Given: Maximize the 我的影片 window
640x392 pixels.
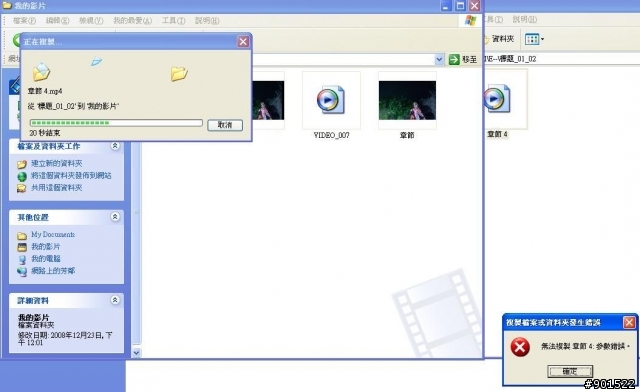Looking at the screenshot, I should coord(460,6).
